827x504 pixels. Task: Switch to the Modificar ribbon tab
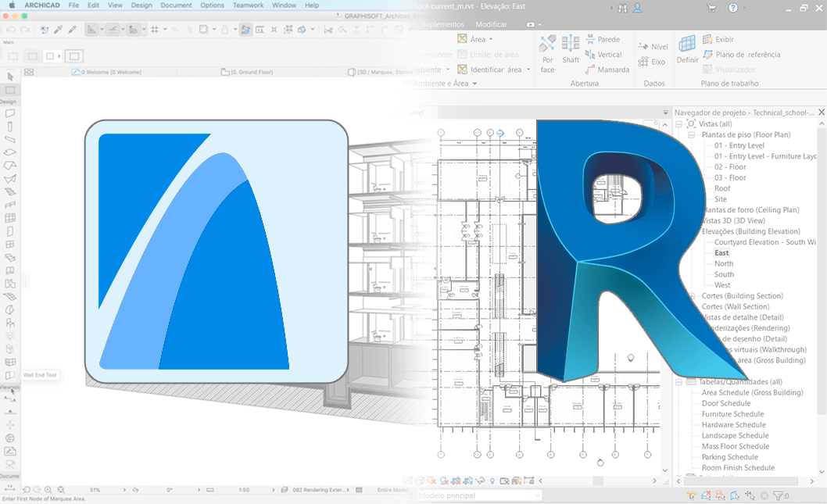point(491,24)
